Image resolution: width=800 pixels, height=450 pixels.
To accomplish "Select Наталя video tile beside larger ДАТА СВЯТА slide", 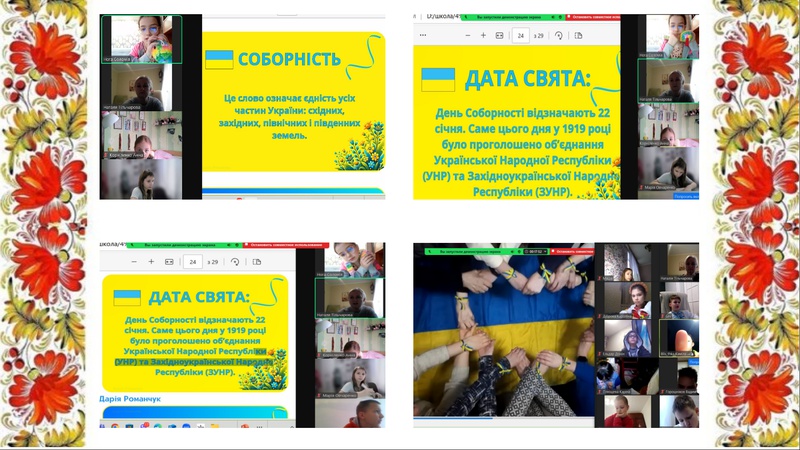I will click(668, 81).
